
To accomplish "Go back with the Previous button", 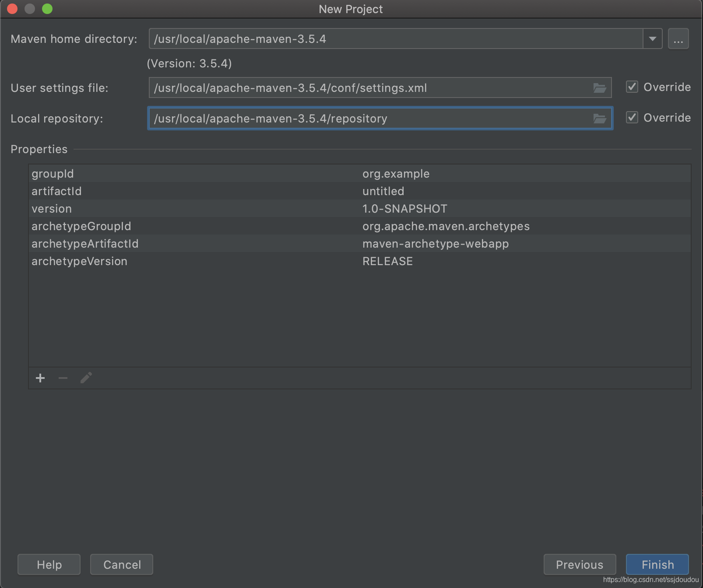I will [x=580, y=564].
